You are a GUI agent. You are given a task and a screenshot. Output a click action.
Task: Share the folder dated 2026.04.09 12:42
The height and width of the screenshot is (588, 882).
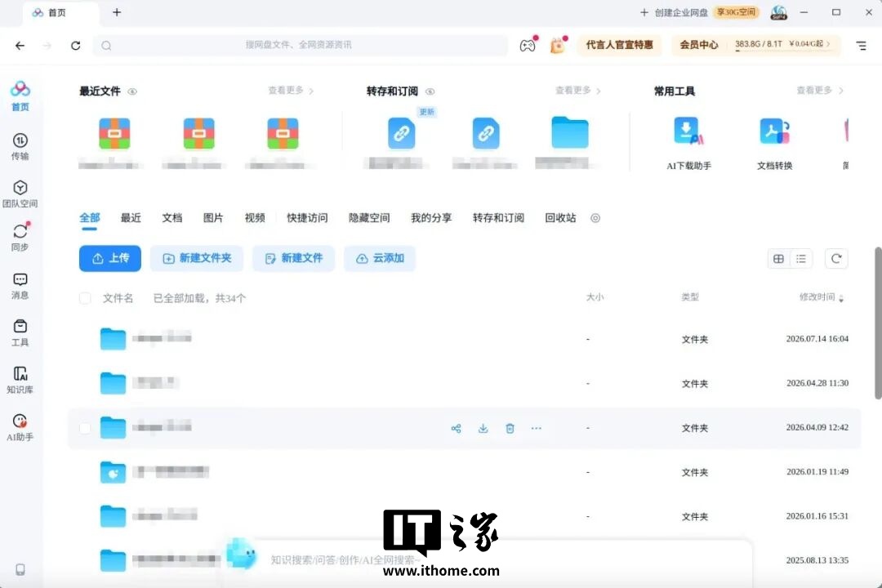pos(457,429)
